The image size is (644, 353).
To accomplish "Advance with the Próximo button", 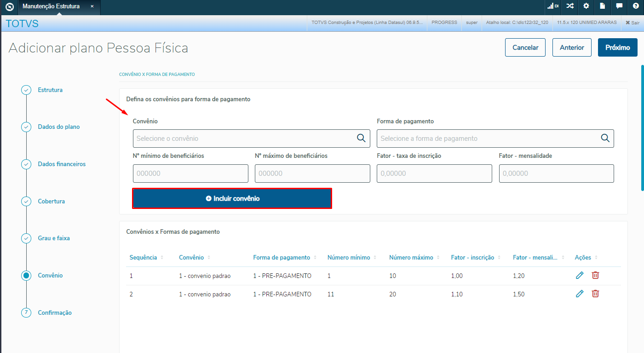I will (x=617, y=47).
